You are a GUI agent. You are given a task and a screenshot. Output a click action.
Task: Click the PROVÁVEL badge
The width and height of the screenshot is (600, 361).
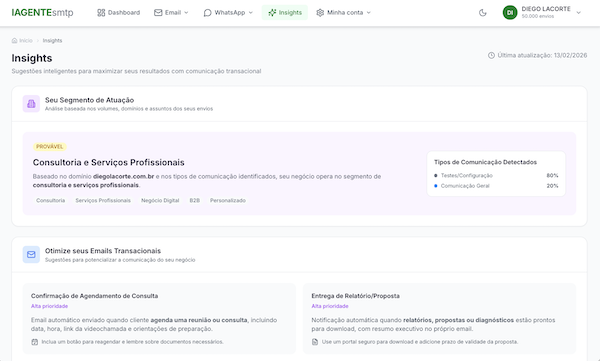tap(50, 147)
